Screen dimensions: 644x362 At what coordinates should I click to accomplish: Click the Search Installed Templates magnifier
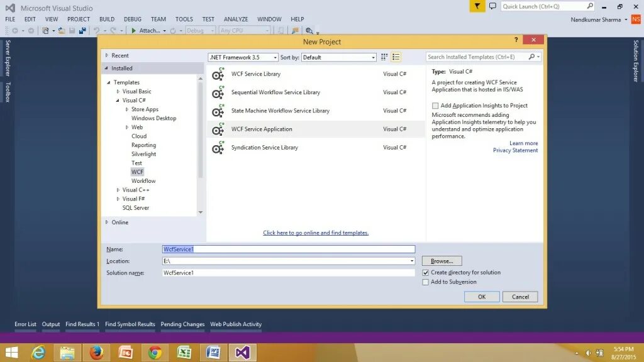[531, 57]
